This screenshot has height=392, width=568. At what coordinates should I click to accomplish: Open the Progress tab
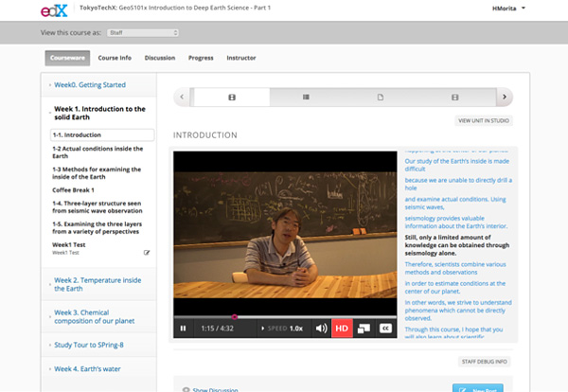point(201,58)
